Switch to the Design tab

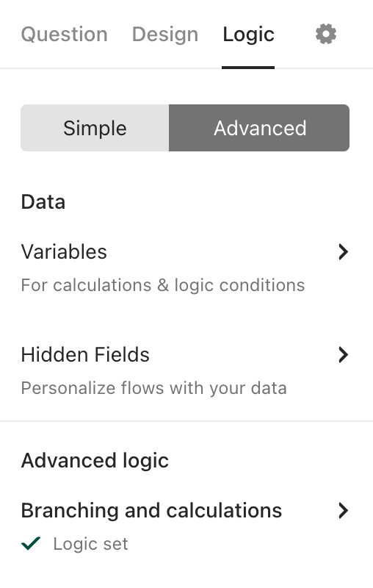(x=165, y=35)
